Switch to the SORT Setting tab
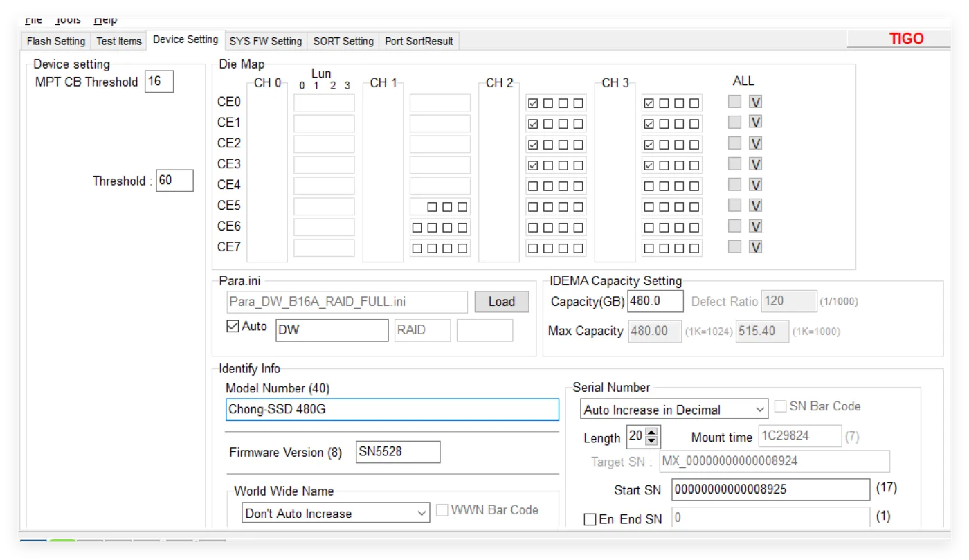969x560 pixels. point(343,41)
